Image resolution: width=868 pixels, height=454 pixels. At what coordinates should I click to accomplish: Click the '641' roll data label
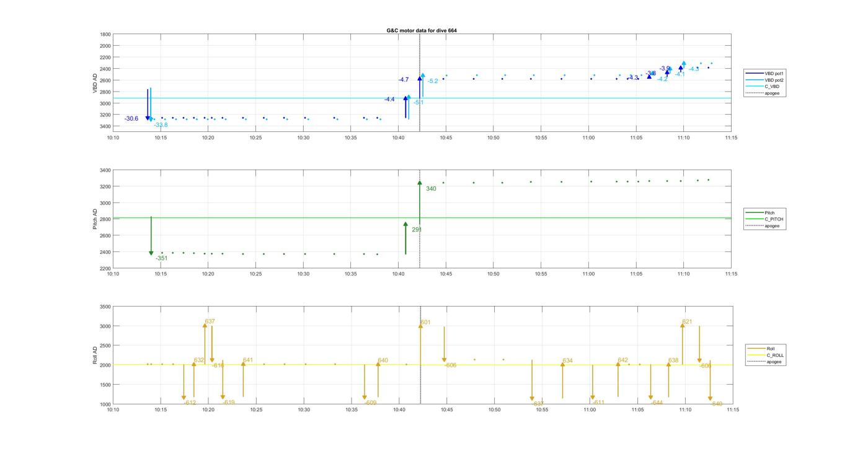(x=248, y=360)
